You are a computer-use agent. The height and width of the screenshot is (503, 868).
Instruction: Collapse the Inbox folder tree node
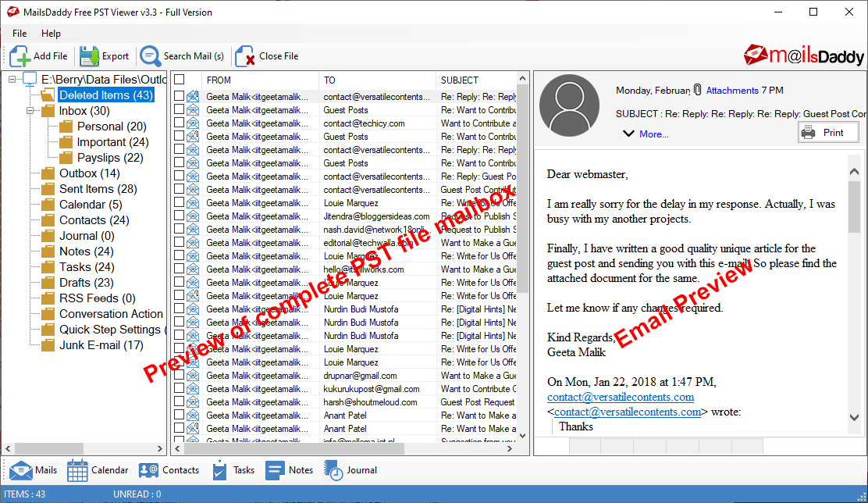(x=30, y=111)
